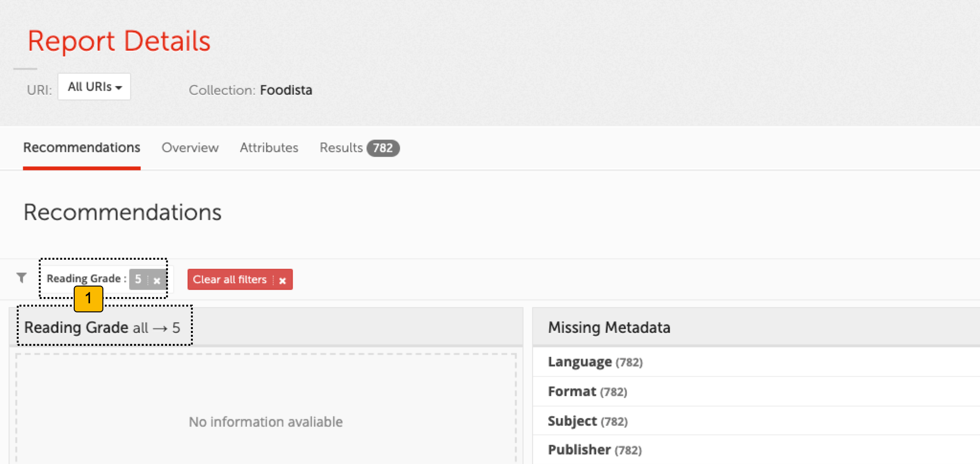Select the Recommendations tab
The width and height of the screenshot is (980, 464).
[x=82, y=148]
